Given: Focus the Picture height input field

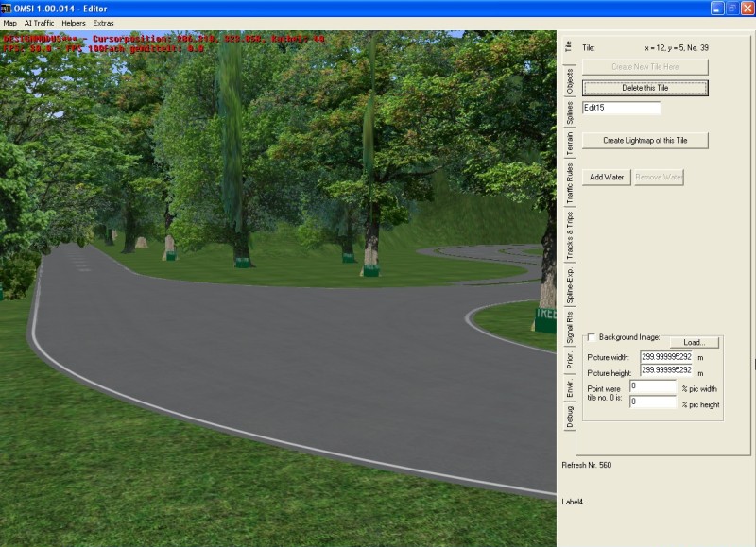Looking at the screenshot, I should point(666,370).
